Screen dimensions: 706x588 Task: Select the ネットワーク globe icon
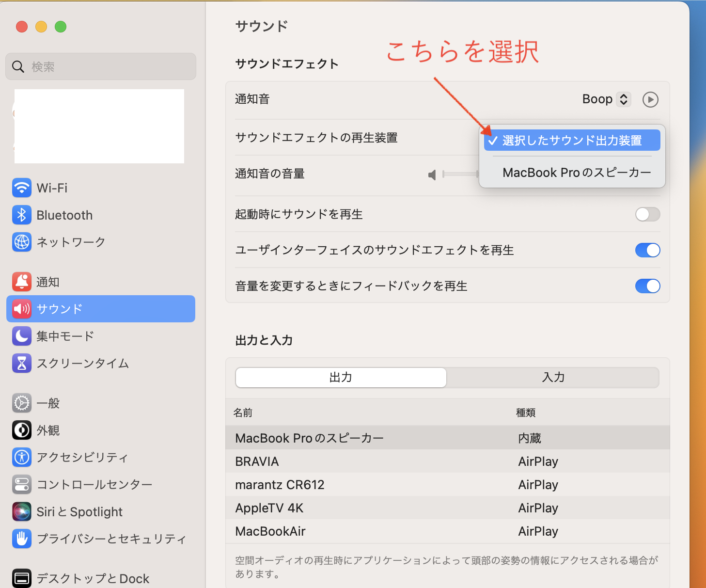(22, 242)
